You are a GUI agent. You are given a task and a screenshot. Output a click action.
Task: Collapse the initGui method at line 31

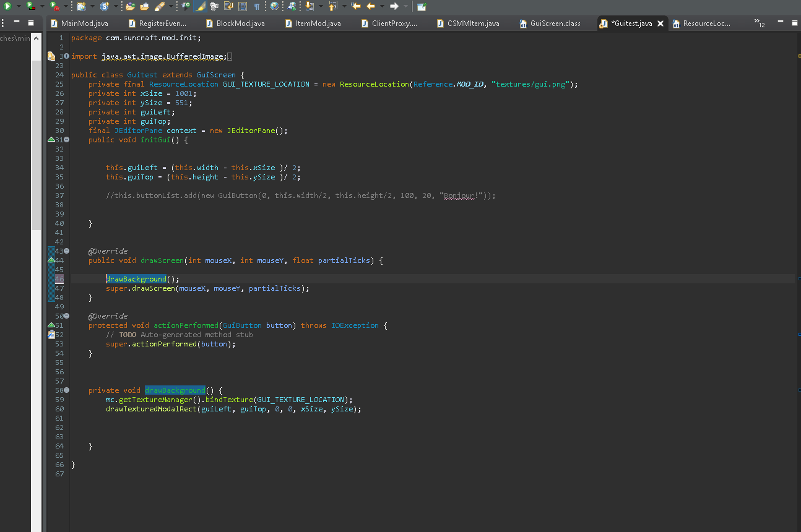tap(67, 140)
